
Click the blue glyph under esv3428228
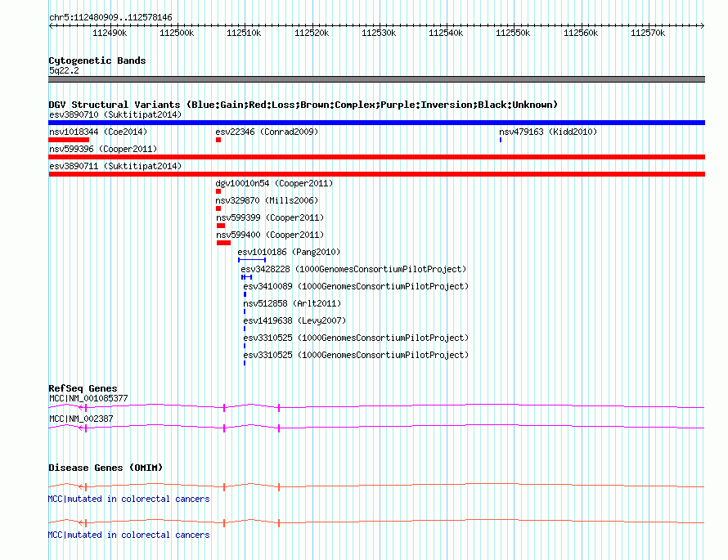246,277
